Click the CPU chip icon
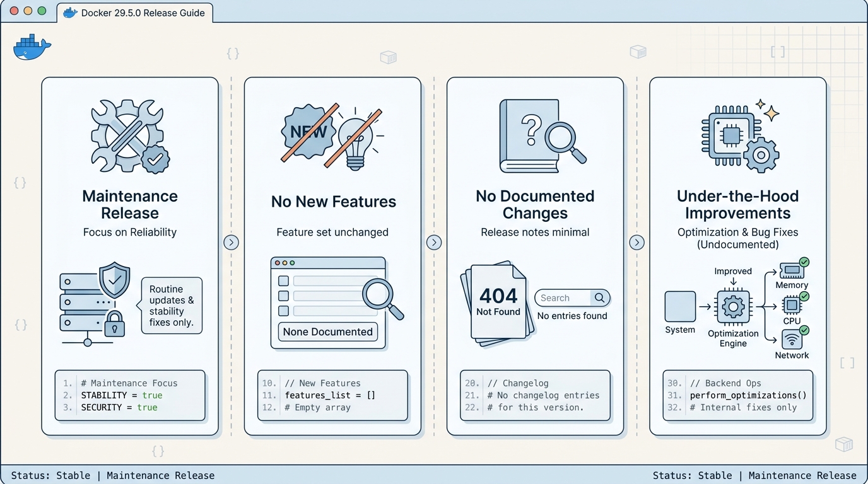868x484 pixels. coord(792,306)
